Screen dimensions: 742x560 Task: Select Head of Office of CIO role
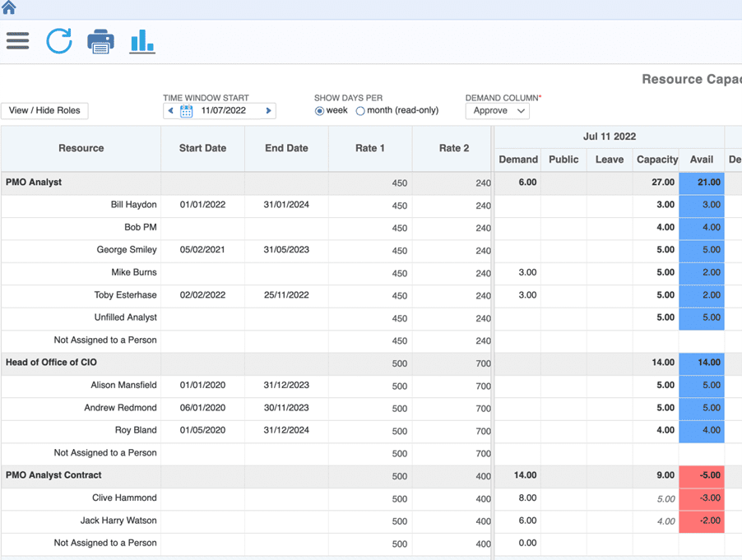(51, 363)
